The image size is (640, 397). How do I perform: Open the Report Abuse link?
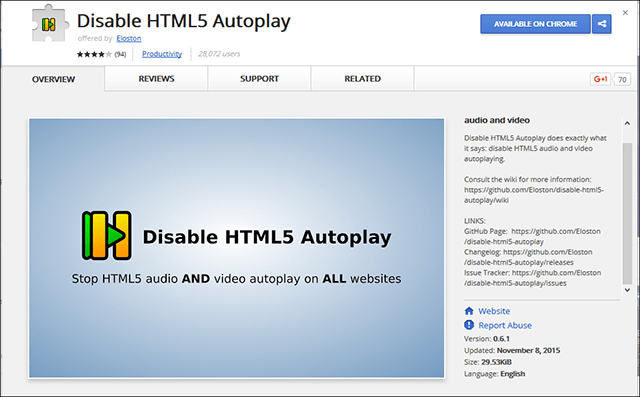point(505,325)
